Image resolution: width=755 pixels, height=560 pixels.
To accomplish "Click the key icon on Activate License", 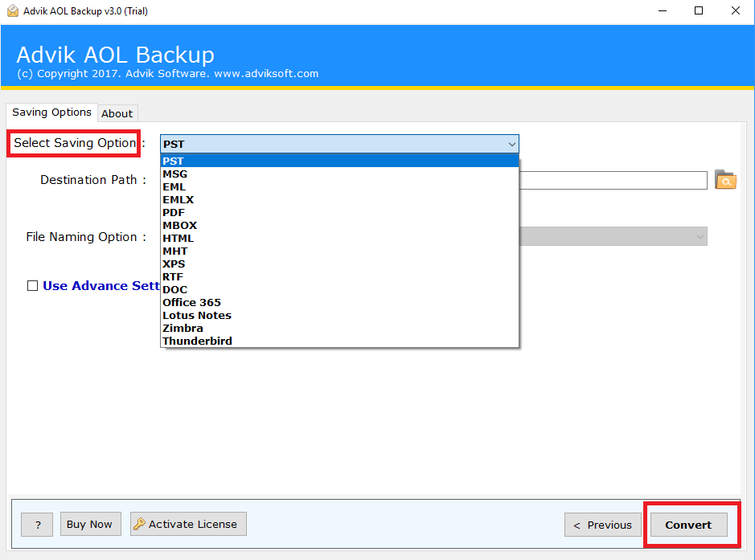I will (139, 524).
